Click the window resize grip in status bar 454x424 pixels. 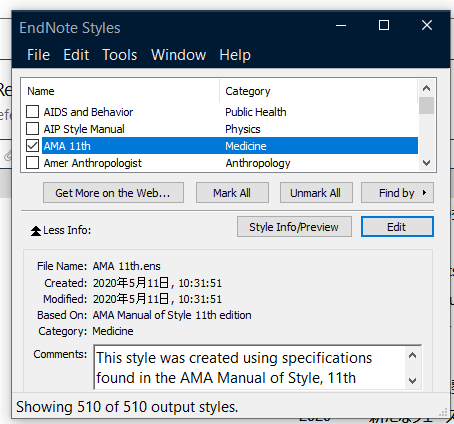click(443, 412)
